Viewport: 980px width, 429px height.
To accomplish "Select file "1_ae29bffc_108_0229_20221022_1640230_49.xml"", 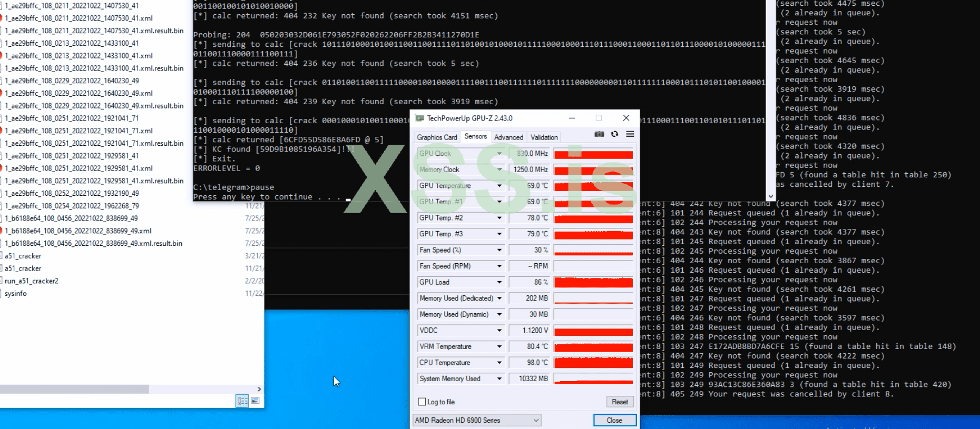I will [x=79, y=93].
